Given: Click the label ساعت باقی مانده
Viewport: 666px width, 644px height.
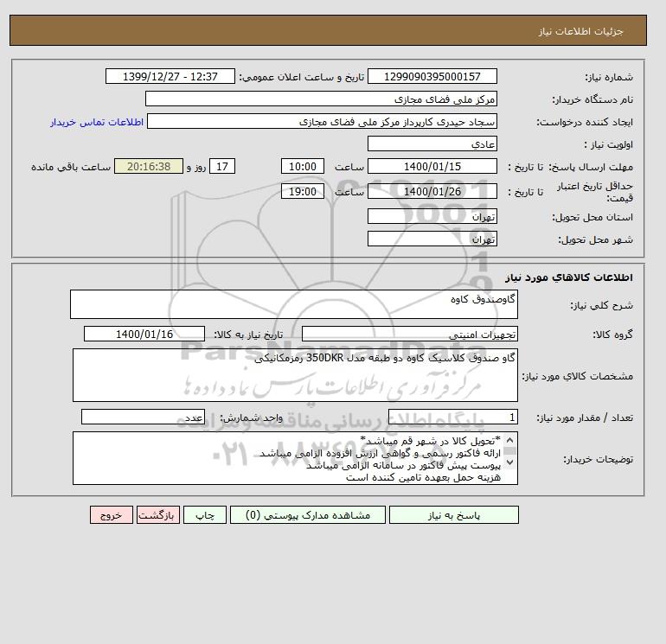Looking at the screenshot, I should coord(71,167).
